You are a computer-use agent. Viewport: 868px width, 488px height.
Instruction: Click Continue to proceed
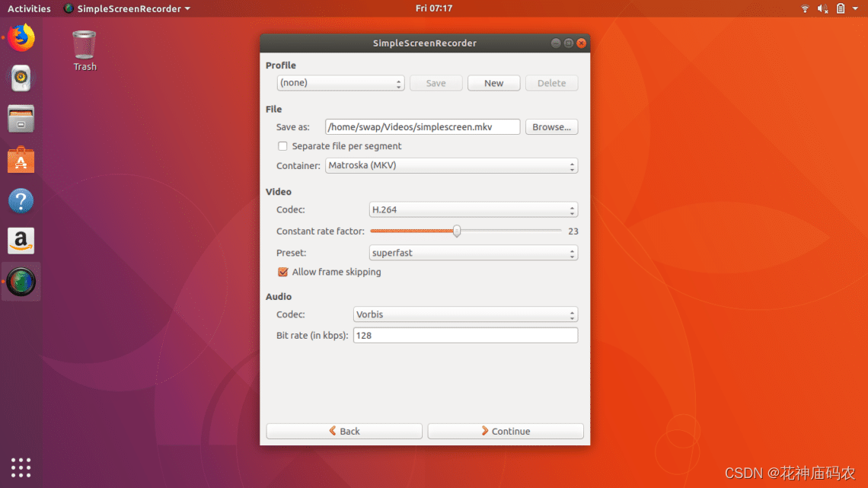[506, 431]
